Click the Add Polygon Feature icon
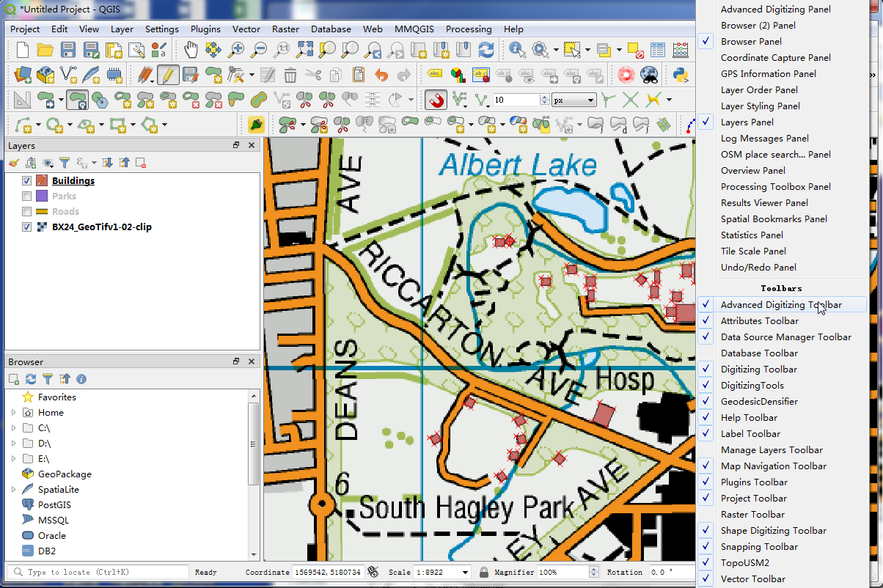 [213, 75]
